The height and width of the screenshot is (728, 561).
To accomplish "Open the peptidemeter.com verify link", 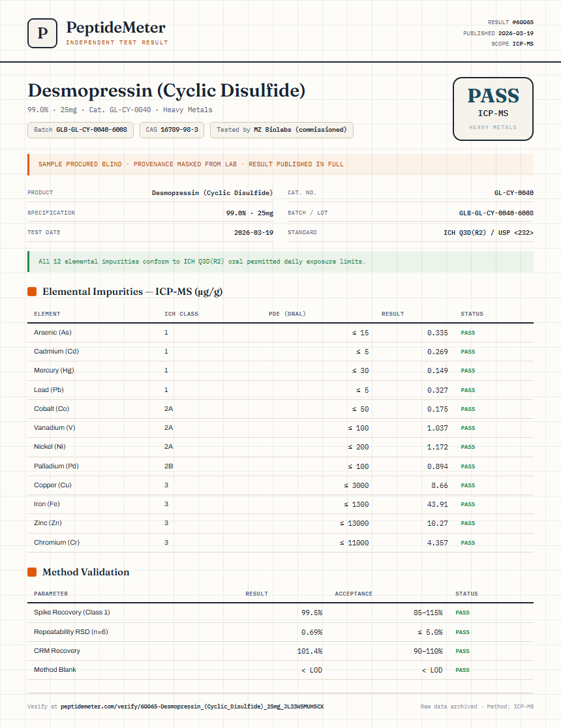I will 192,706.
